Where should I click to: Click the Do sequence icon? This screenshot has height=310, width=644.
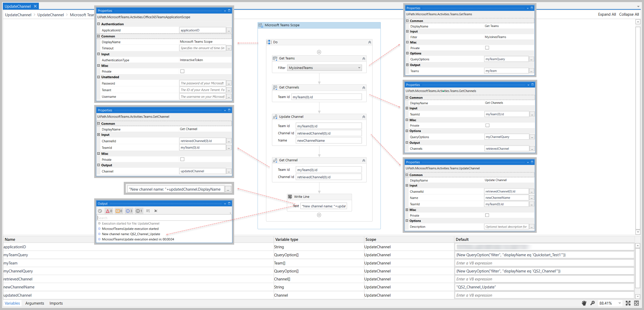coord(269,42)
